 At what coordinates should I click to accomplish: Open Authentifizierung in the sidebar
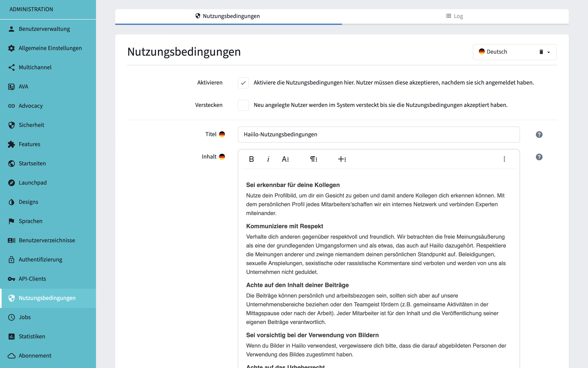[x=48, y=260]
